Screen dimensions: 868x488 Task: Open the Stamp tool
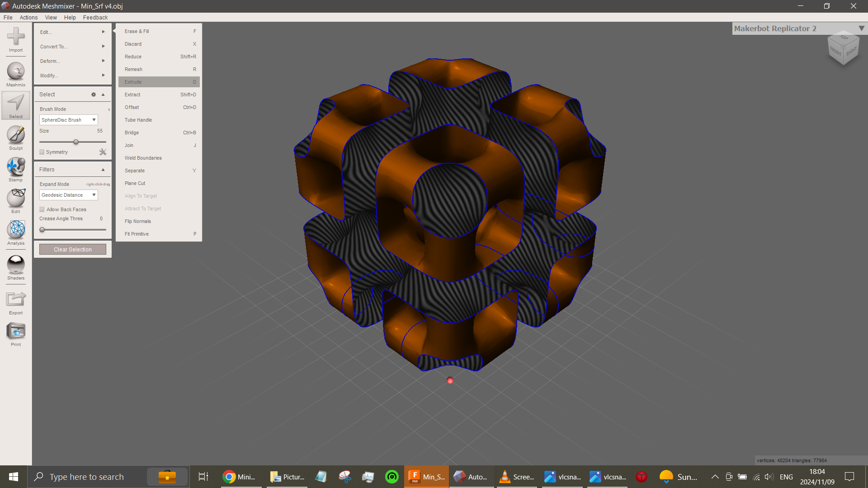coord(16,169)
